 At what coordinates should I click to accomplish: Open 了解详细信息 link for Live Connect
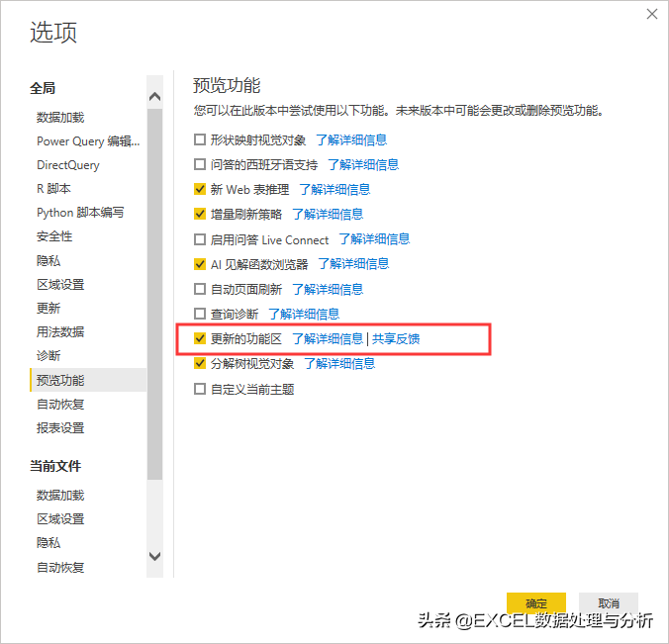(374, 239)
